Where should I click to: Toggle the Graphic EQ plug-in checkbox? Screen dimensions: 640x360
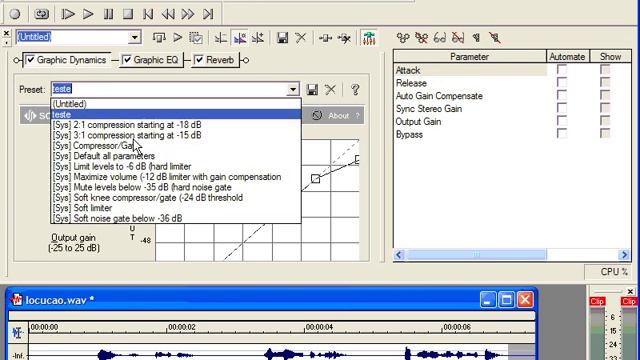click(127, 60)
